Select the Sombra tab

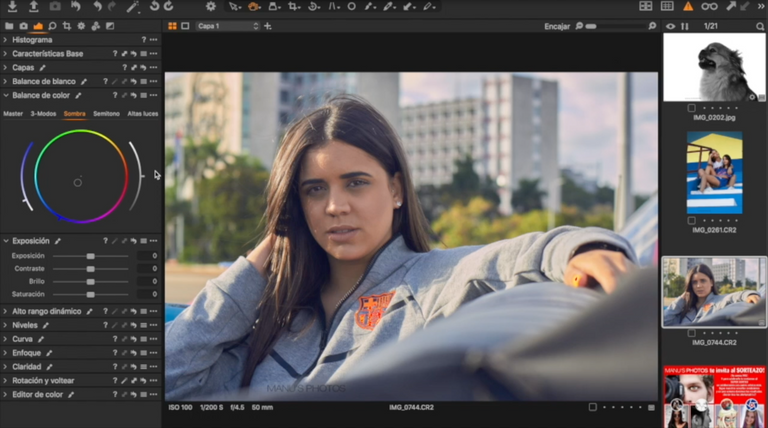pos(74,114)
